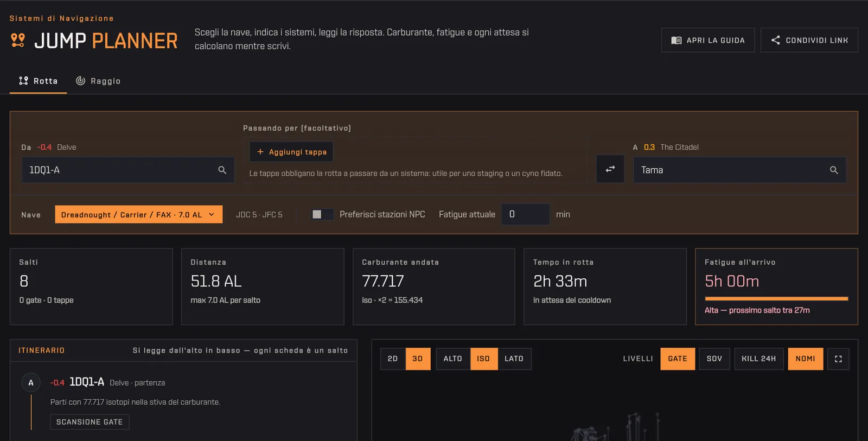Click the origin system input 1DQ1-A
The image size is (868, 441).
[x=128, y=170]
